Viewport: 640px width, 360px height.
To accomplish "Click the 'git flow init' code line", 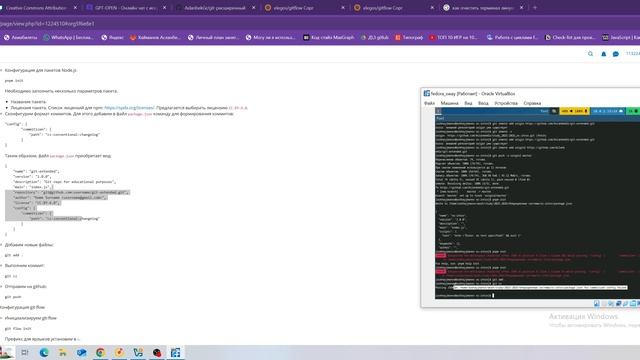I will [18, 329].
